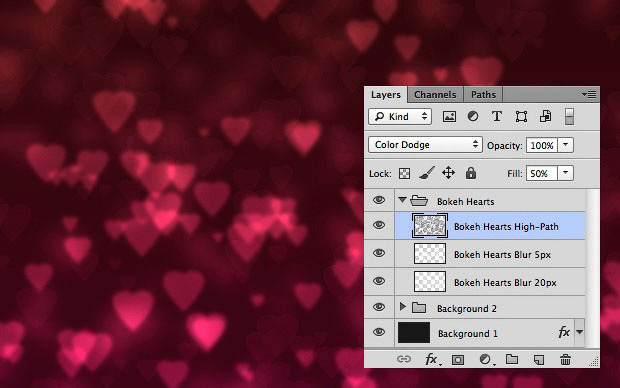Hide the Bokeh Hearts High-Path layer
This screenshot has height=388, width=620.
[x=379, y=225]
